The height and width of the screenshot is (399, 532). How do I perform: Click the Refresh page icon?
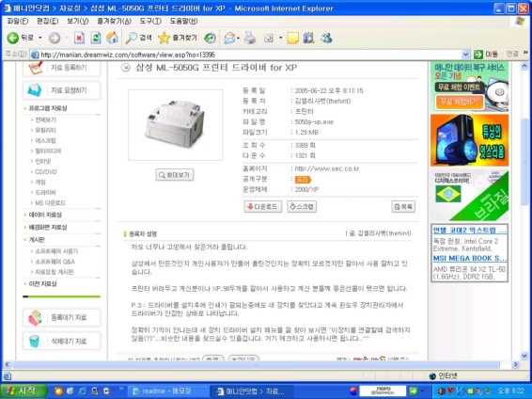(96, 38)
